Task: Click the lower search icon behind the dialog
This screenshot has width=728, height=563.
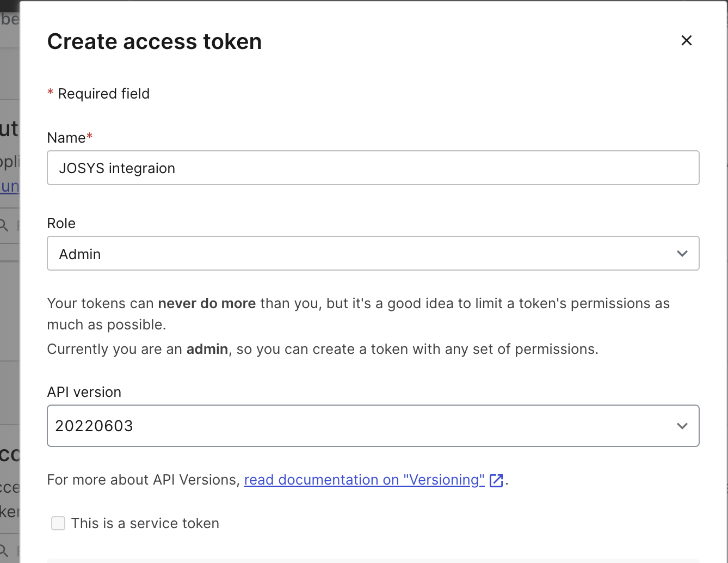Action: (4, 550)
